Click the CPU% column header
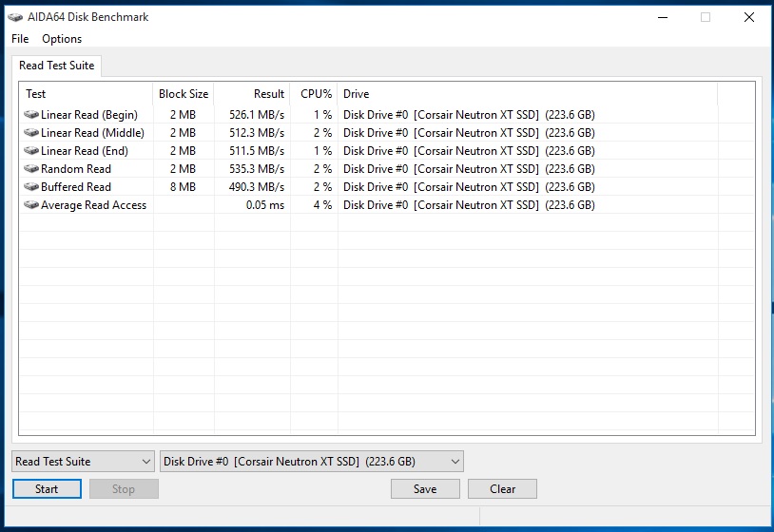Image resolution: width=774 pixels, height=532 pixels. (314, 94)
